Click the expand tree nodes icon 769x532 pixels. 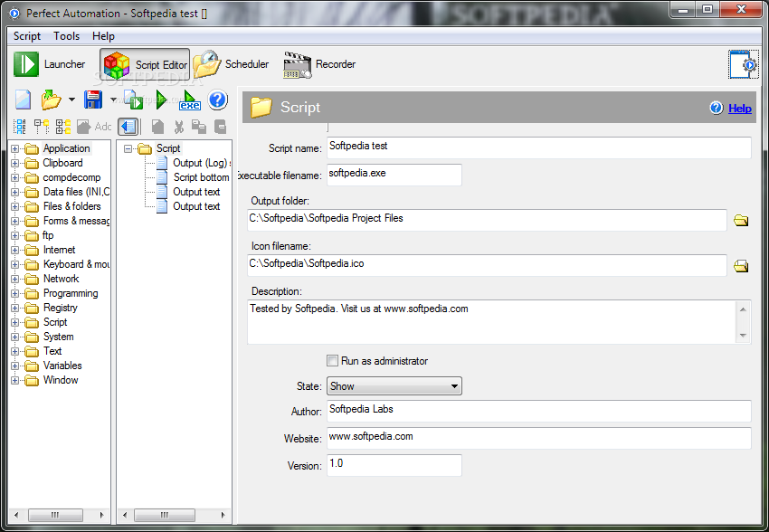click(x=62, y=127)
